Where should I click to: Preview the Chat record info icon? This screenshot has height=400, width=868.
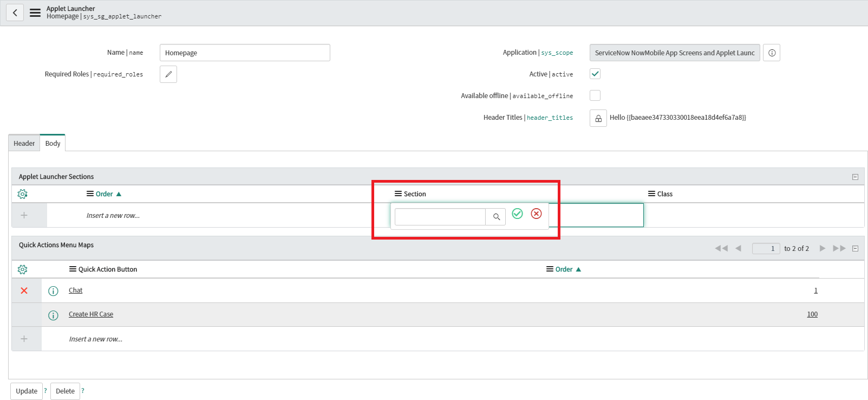[53, 291]
